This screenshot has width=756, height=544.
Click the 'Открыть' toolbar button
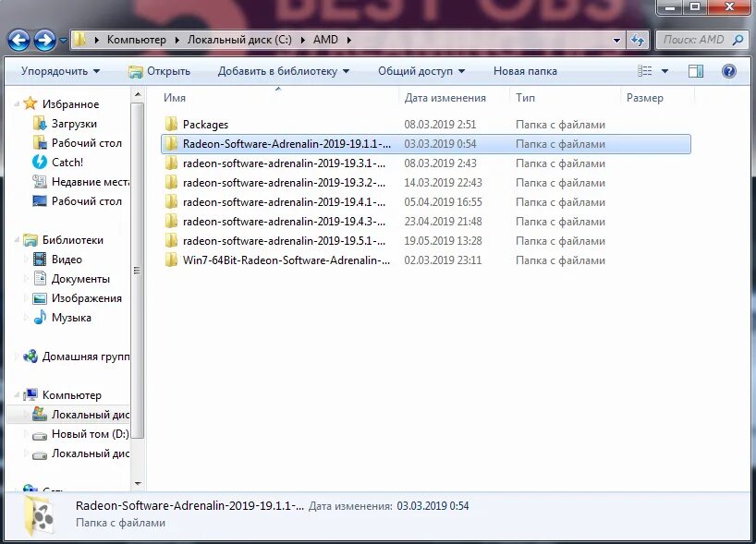tap(160, 71)
